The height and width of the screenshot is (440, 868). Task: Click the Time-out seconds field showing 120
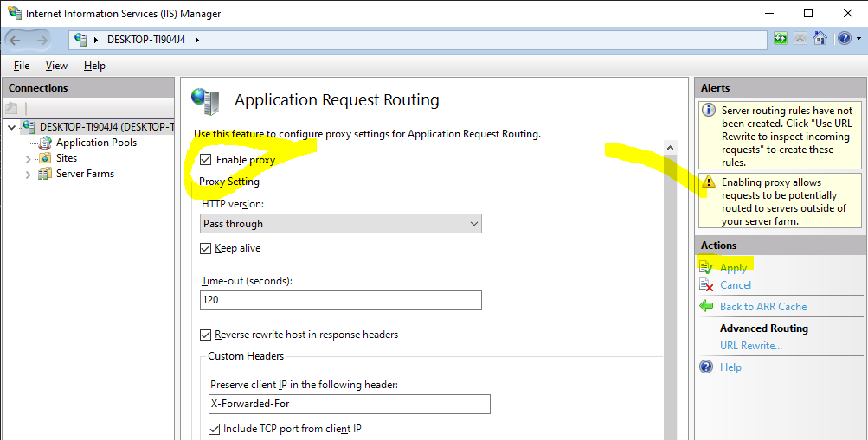pyautogui.click(x=340, y=300)
